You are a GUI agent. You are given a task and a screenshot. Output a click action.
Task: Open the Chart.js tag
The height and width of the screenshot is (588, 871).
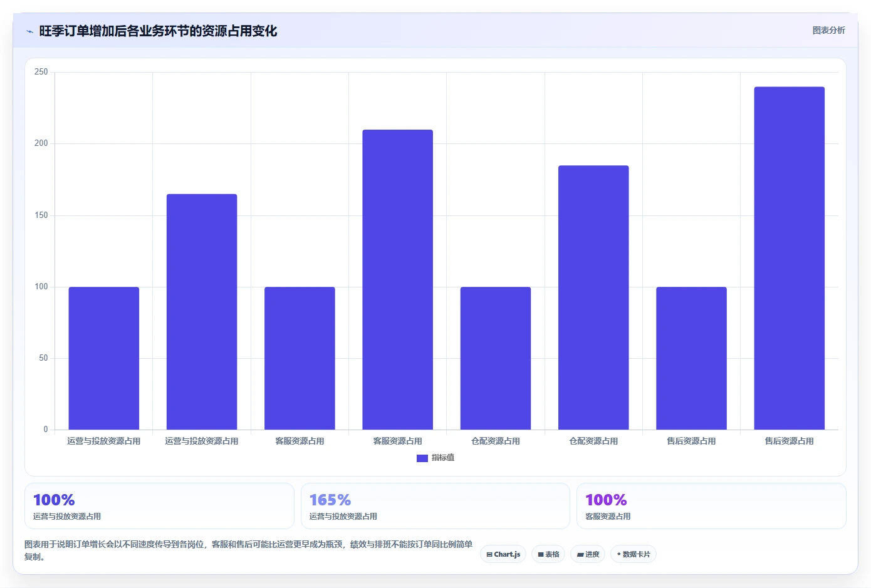[503, 554]
